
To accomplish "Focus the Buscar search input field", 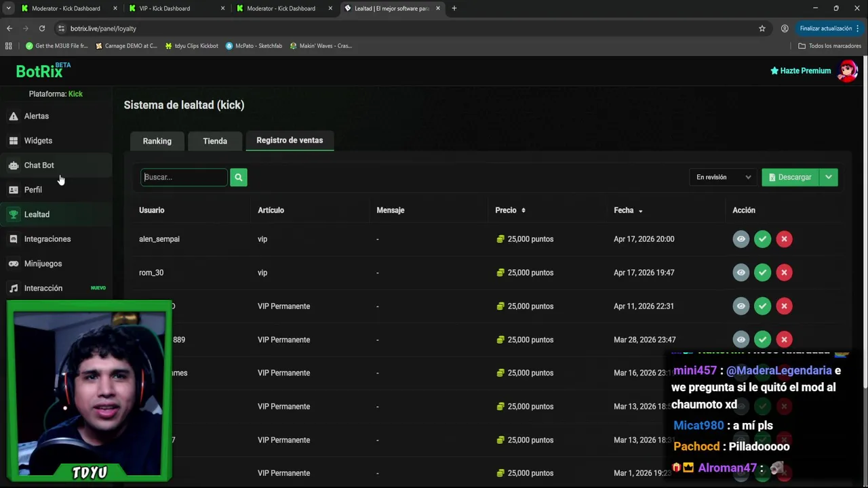I will [184, 178].
